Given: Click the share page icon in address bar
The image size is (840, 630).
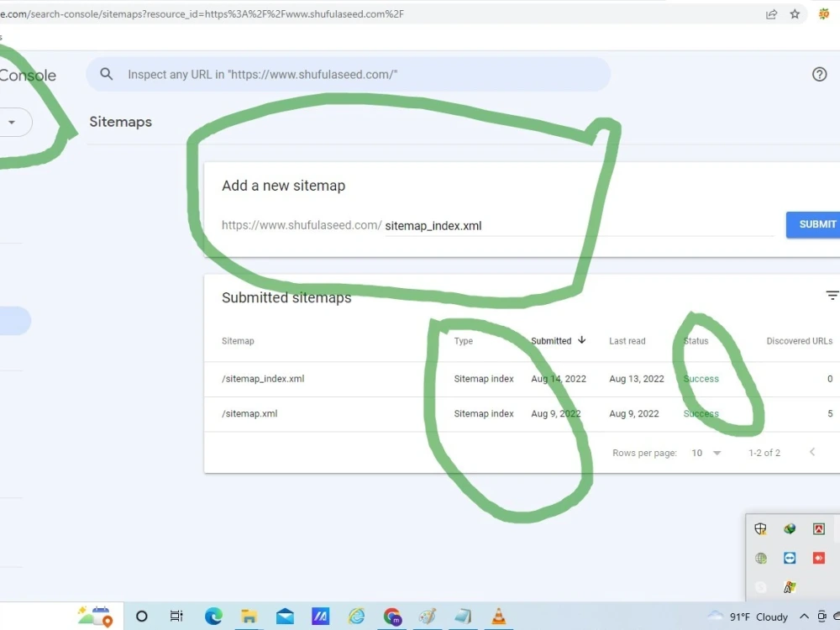Looking at the screenshot, I should pyautogui.click(x=771, y=14).
